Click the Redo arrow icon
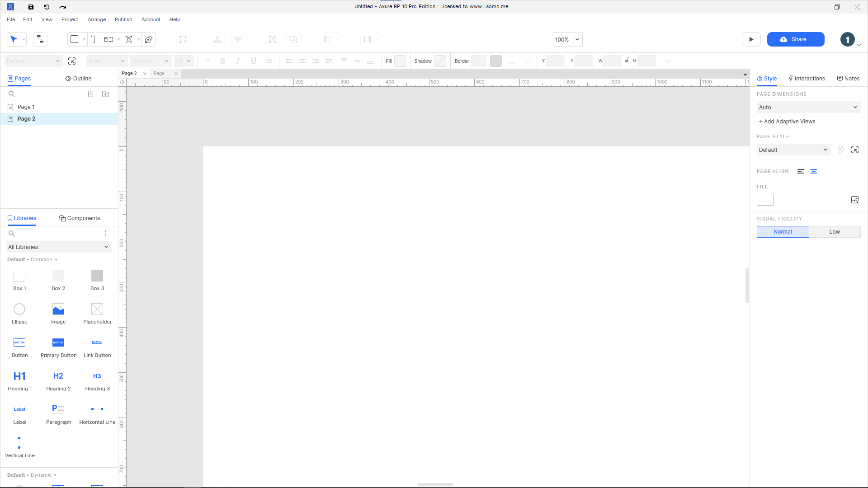 point(62,7)
